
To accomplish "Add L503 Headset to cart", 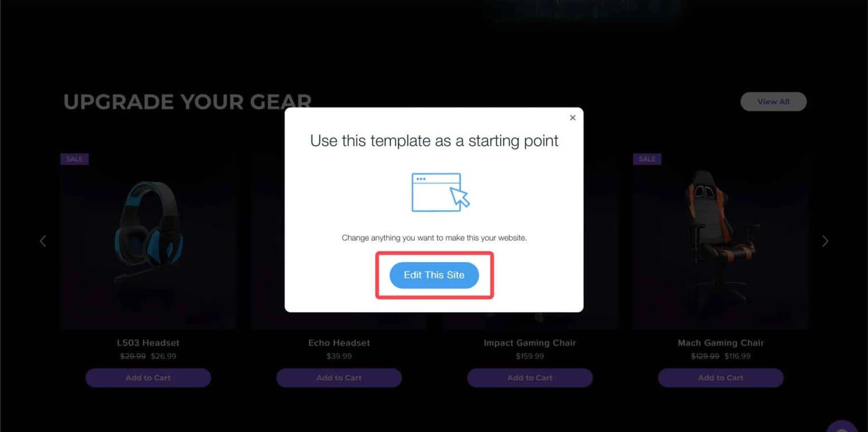I will pyautogui.click(x=148, y=378).
